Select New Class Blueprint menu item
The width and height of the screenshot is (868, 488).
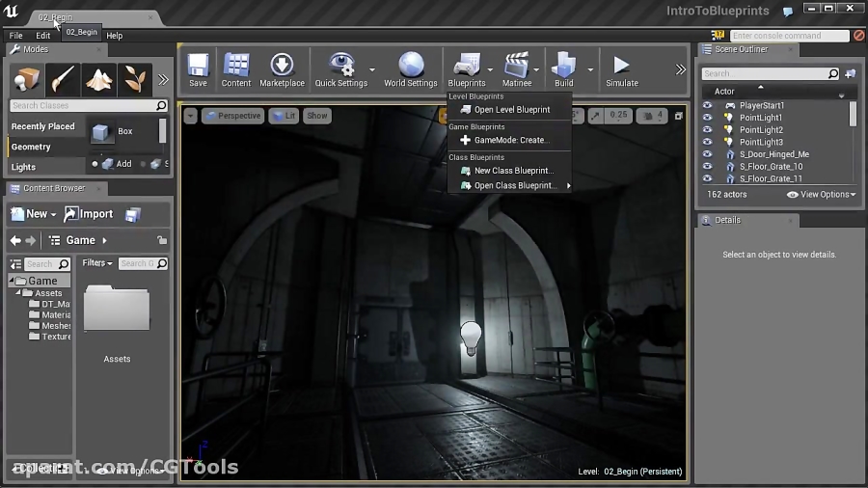click(x=513, y=171)
